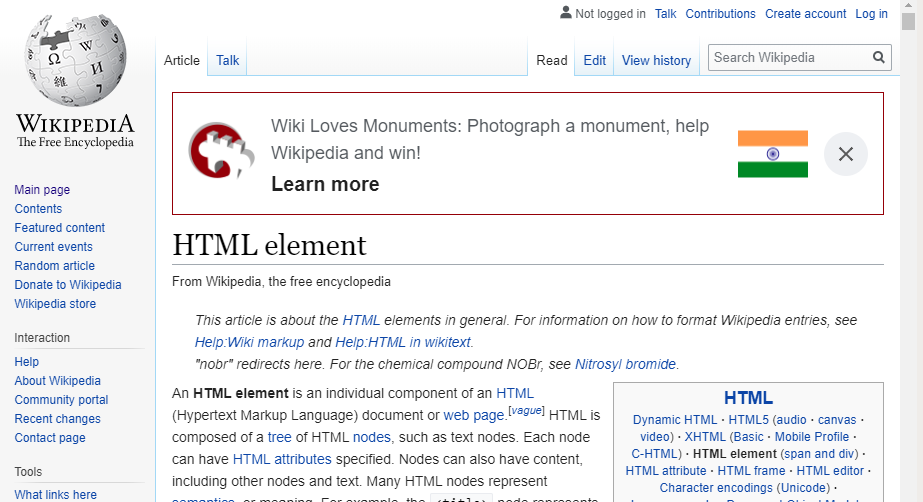Open C-HTML in the infobox
The height and width of the screenshot is (502, 923).
[x=655, y=454]
